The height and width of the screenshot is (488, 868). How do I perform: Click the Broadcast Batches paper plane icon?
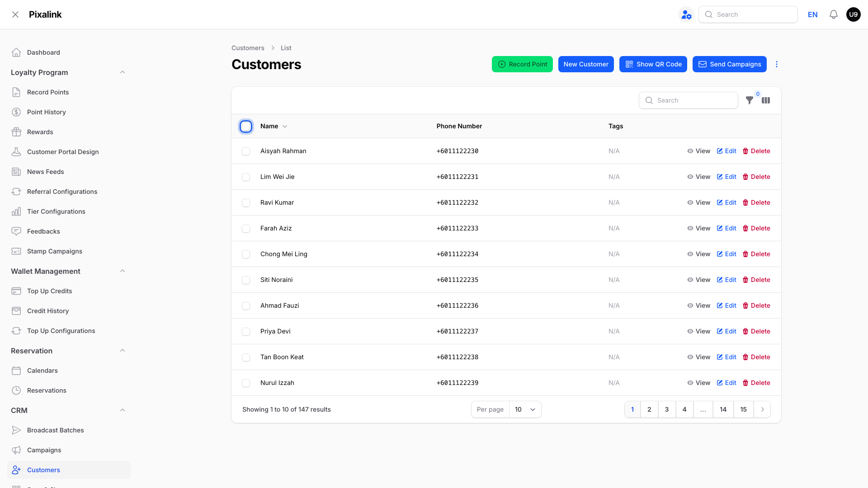point(16,430)
